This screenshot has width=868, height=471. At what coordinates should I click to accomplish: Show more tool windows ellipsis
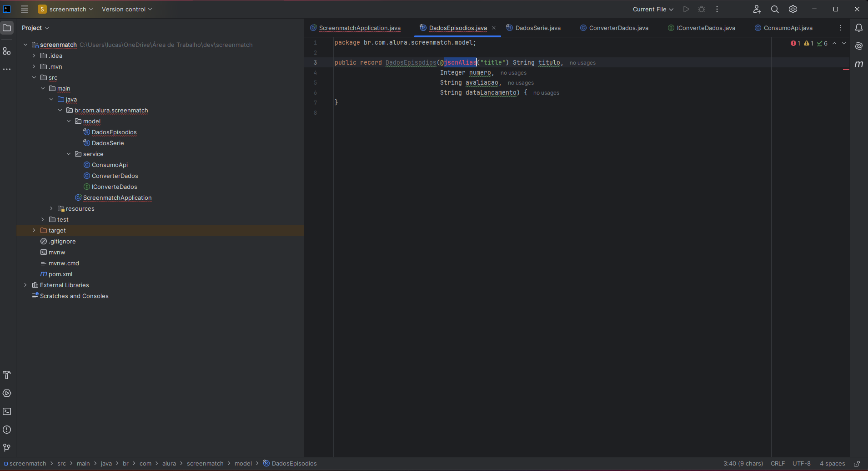(7, 69)
